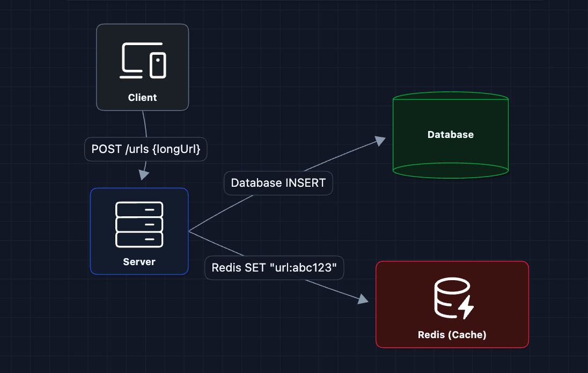Screen dimensions: 588x373
Task: Select the "Database" node label
Action: tap(451, 134)
